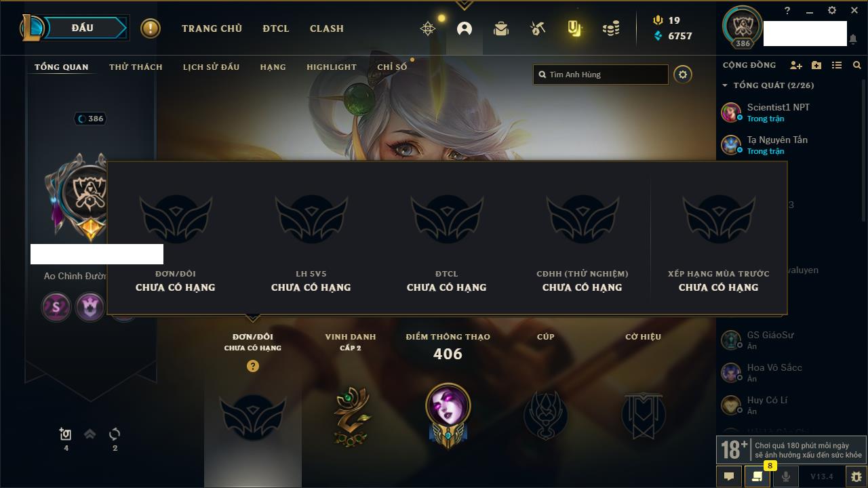Open the store coins icon
This screenshot has height=488, width=868.
611,28
